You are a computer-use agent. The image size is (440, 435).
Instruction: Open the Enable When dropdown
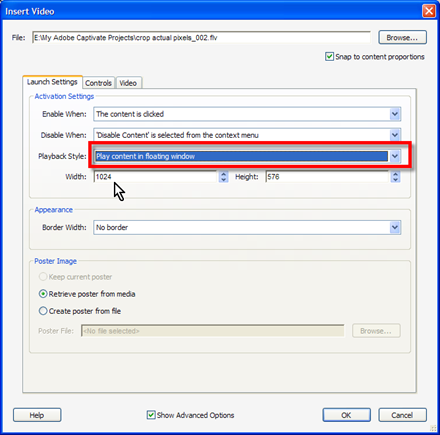pos(247,114)
